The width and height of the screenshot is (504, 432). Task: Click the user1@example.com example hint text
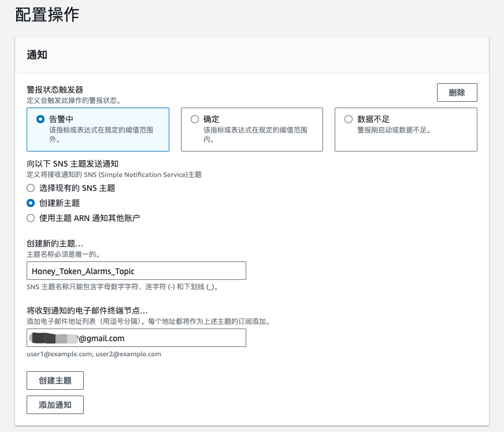coord(94,354)
